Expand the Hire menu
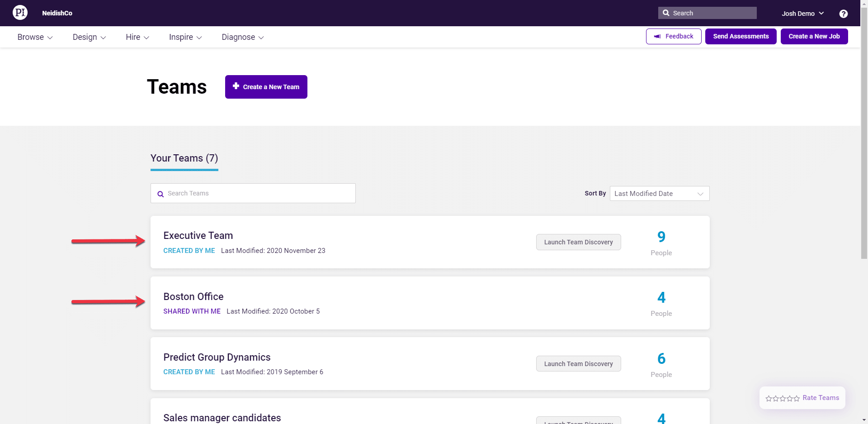Viewport: 868px width, 424px height. click(x=137, y=37)
